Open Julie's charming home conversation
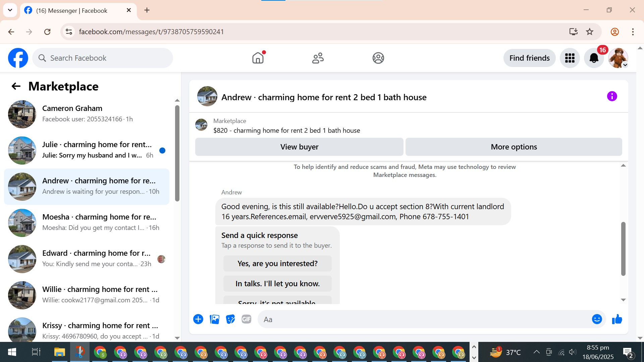The image size is (644, 362). pyautogui.click(x=87, y=150)
